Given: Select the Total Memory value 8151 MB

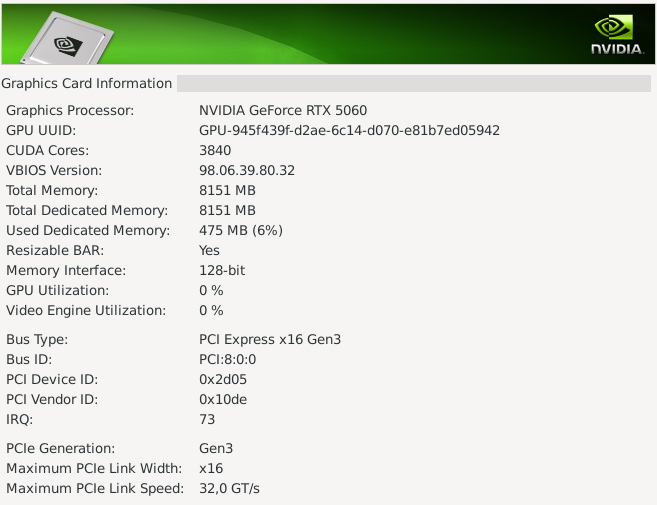Looking at the screenshot, I should (227, 191).
